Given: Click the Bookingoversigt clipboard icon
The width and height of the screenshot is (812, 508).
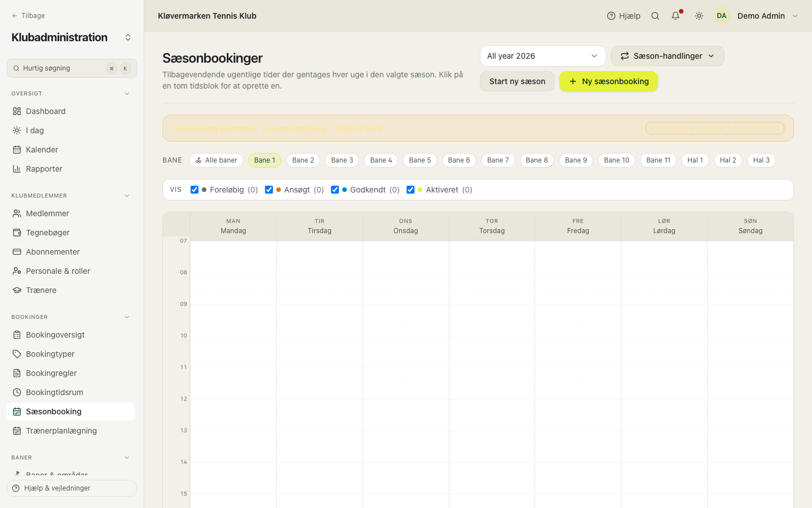Looking at the screenshot, I should tap(17, 335).
